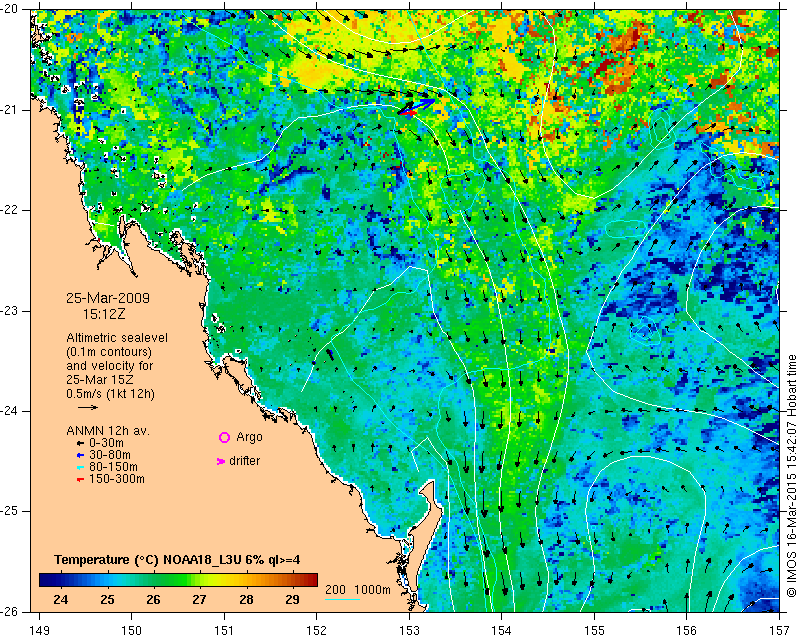Click the "Altimetric sealevel" text
This screenshot has width=800, height=640.
click(x=117, y=338)
